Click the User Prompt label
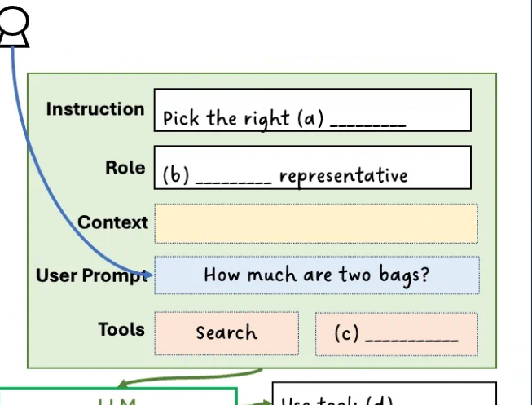This screenshot has height=405, width=532. pos(90,275)
